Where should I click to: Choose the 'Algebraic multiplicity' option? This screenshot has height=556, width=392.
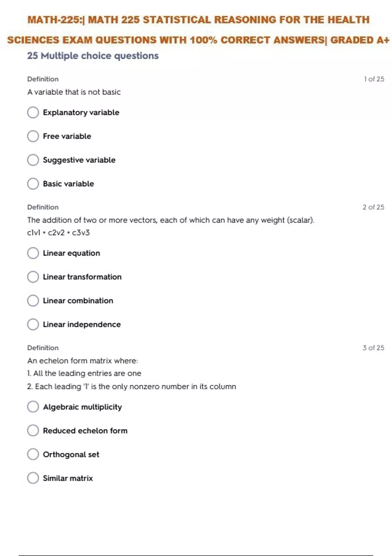pyautogui.click(x=33, y=407)
